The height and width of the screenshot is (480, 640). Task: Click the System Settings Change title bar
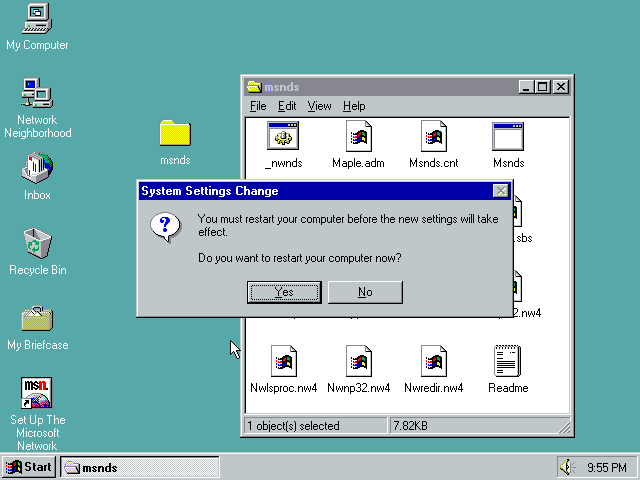coord(324,191)
